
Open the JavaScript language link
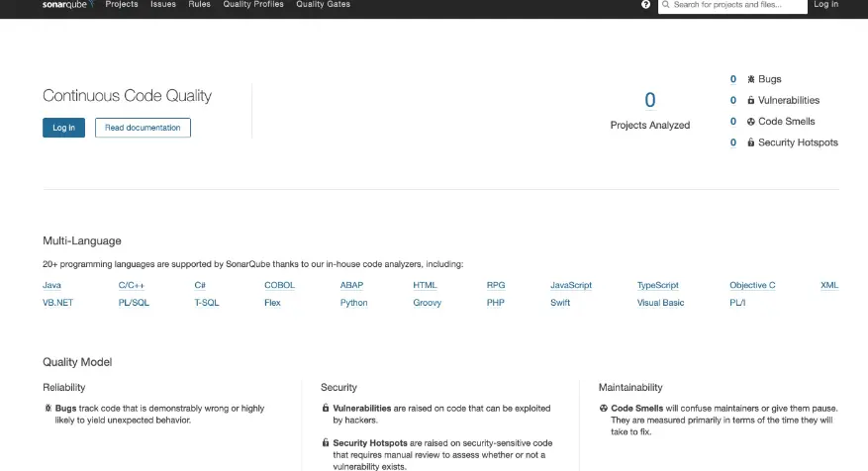(571, 285)
